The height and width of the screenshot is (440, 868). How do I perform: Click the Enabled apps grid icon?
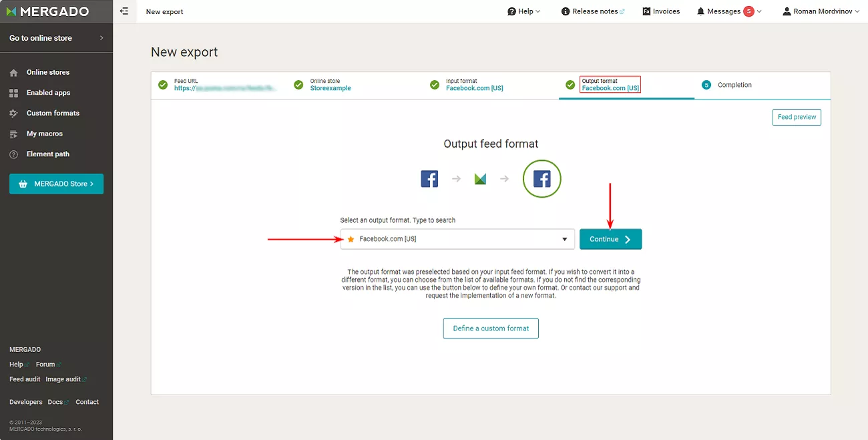click(13, 93)
